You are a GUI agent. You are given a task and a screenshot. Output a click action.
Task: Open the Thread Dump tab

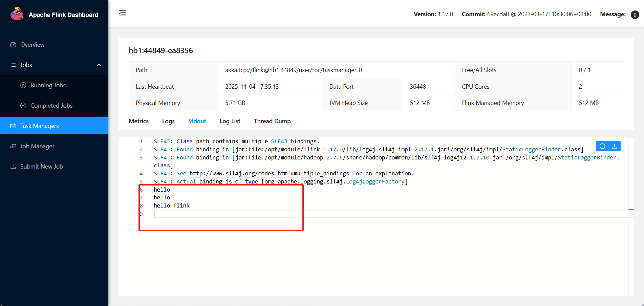(x=272, y=121)
